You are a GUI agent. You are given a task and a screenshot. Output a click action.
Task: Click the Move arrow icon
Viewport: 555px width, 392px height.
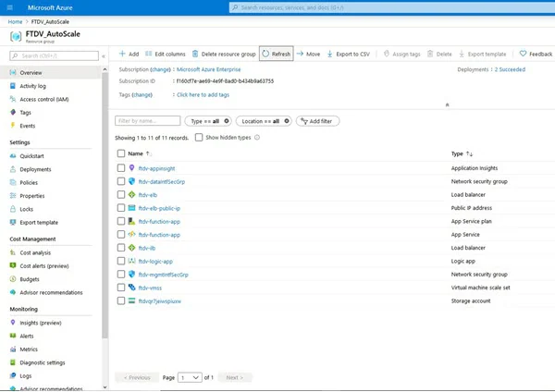tap(300, 54)
